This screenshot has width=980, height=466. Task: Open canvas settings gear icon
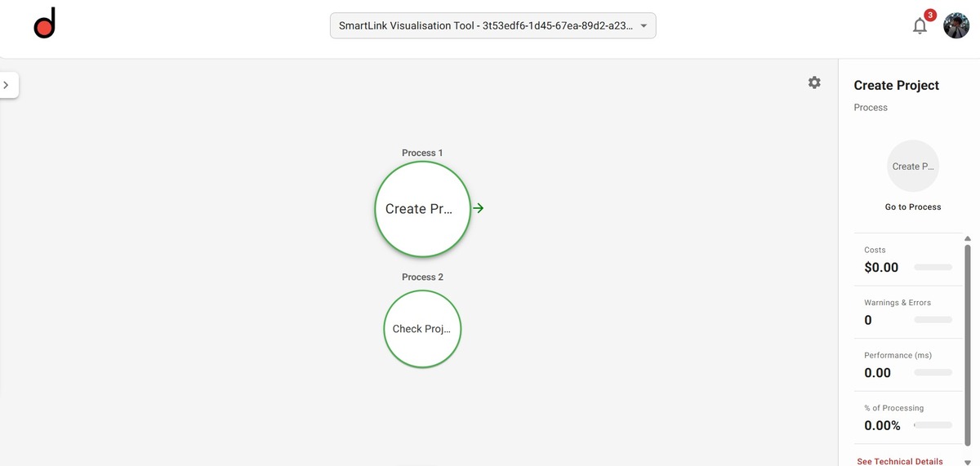pyautogui.click(x=814, y=82)
